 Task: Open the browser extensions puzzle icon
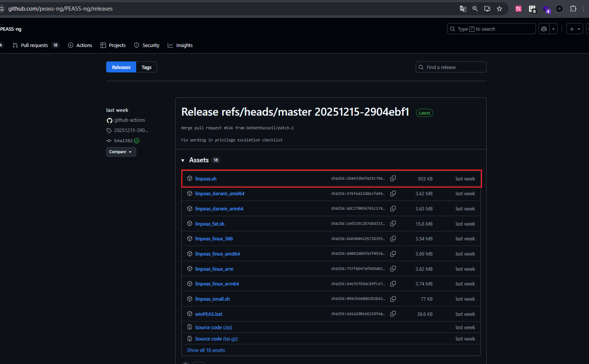pyautogui.click(x=573, y=9)
